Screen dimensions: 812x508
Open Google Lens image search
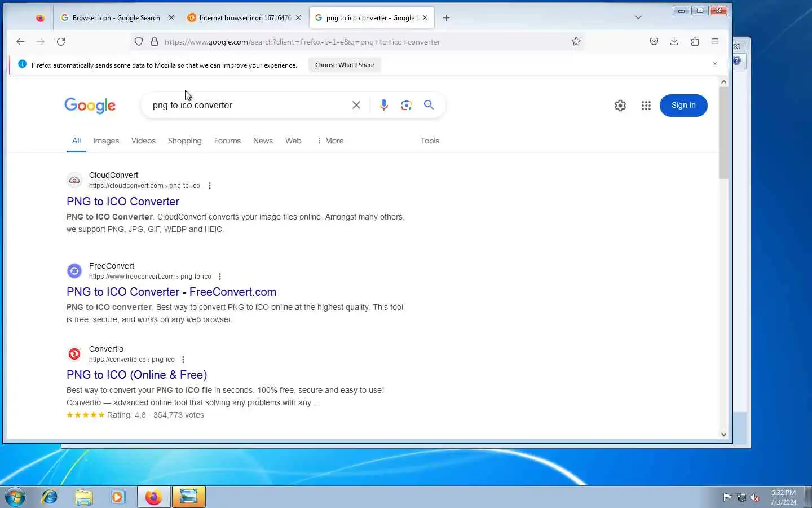(x=407, y=105)
